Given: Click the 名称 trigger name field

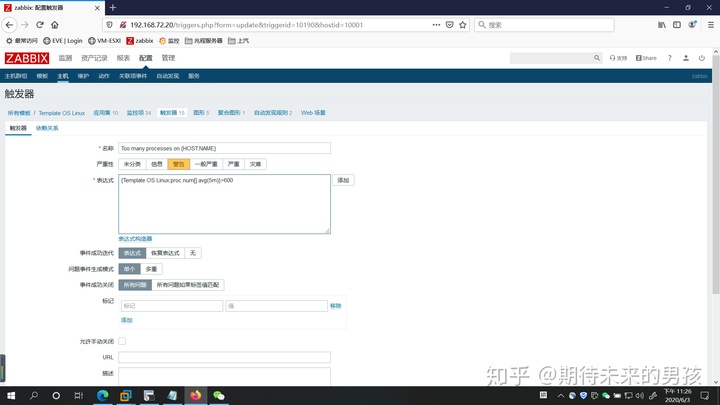Looking at the screenshot, I should [225, 148].
